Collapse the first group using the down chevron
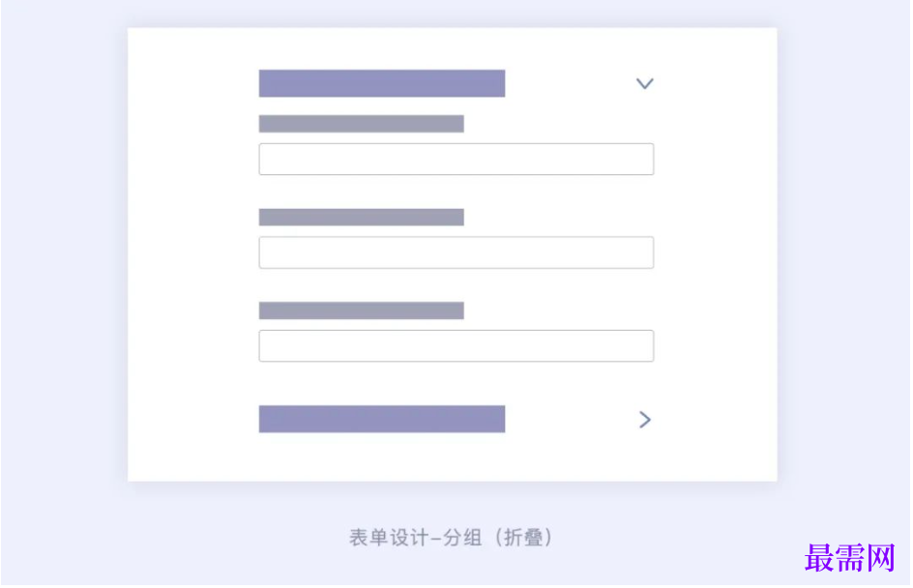This screenshot has height=588, width=913. tap(645, 83)
